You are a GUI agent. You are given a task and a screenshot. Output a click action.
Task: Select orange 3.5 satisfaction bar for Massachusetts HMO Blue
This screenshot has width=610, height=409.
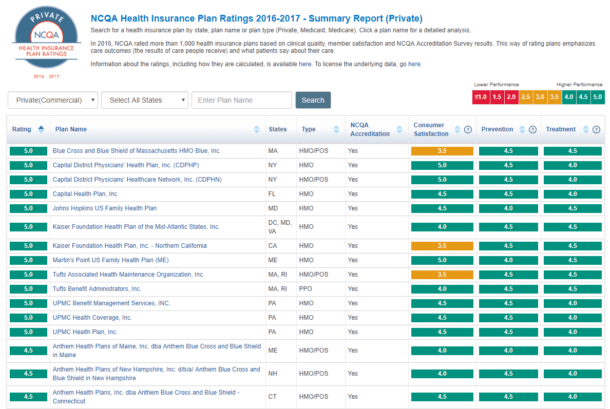coord(442,151)
